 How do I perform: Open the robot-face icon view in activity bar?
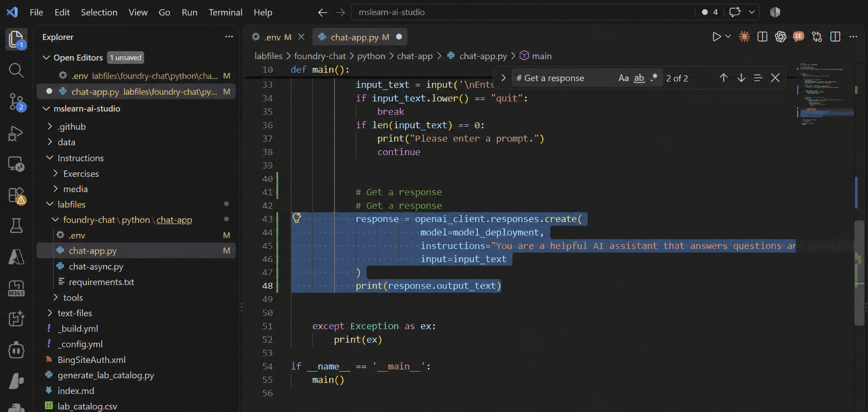click(16, 350)
